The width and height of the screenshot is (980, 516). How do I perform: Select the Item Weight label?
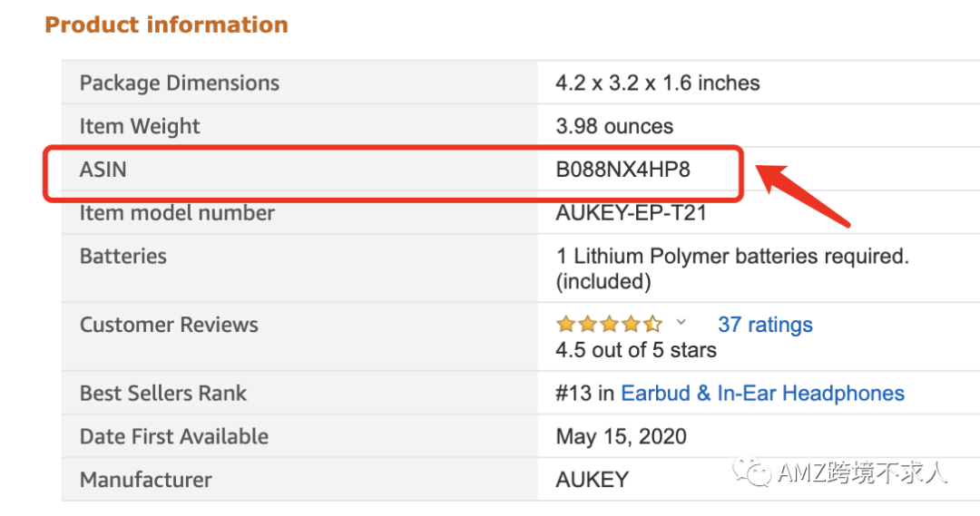(x=140, y=126)
